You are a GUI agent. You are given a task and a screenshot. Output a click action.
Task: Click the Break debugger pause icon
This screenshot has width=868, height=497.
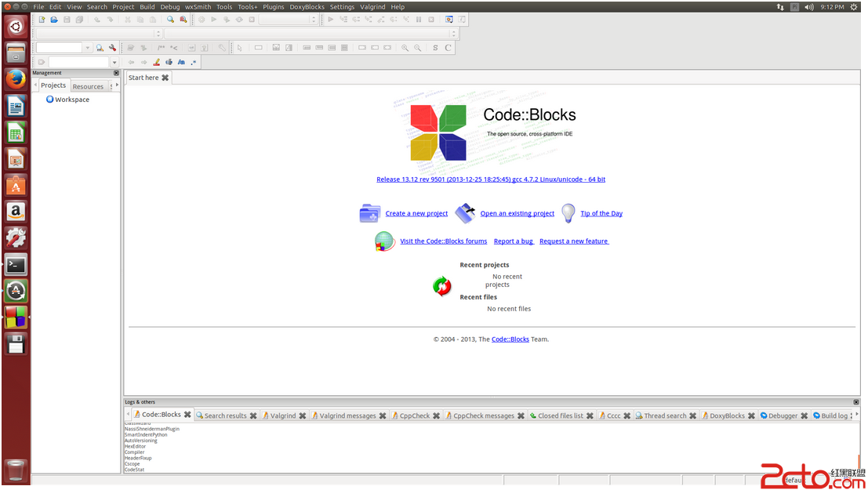click(419, 20)
